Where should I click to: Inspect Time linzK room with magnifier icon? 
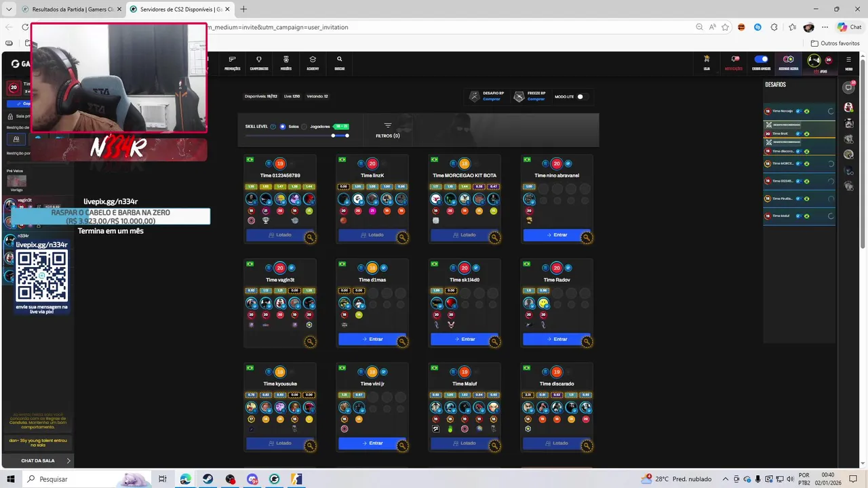(402, 237)
